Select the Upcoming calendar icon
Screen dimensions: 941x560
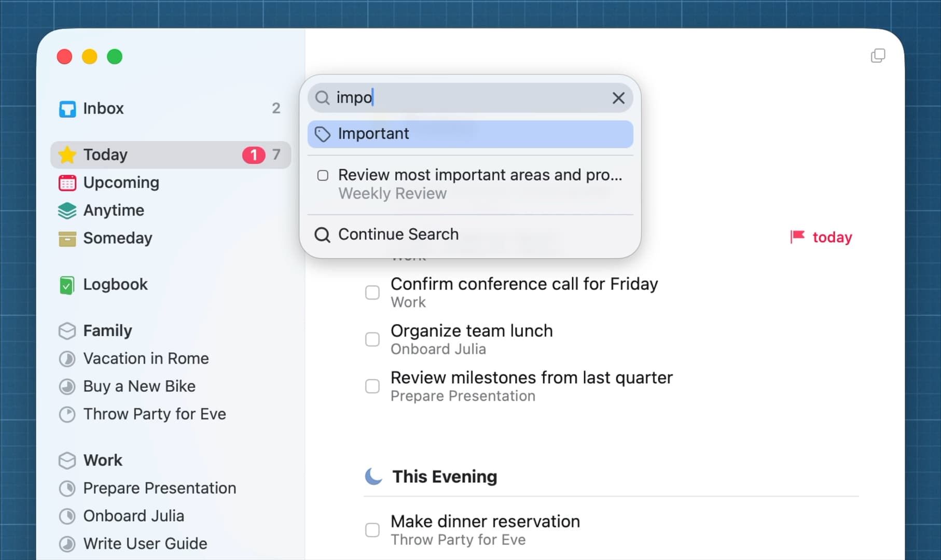point(67,183)
